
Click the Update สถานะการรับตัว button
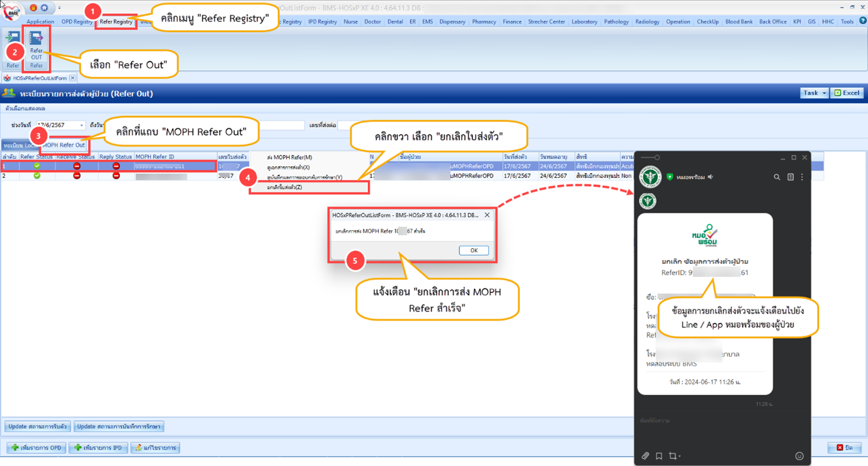point(37,427)
